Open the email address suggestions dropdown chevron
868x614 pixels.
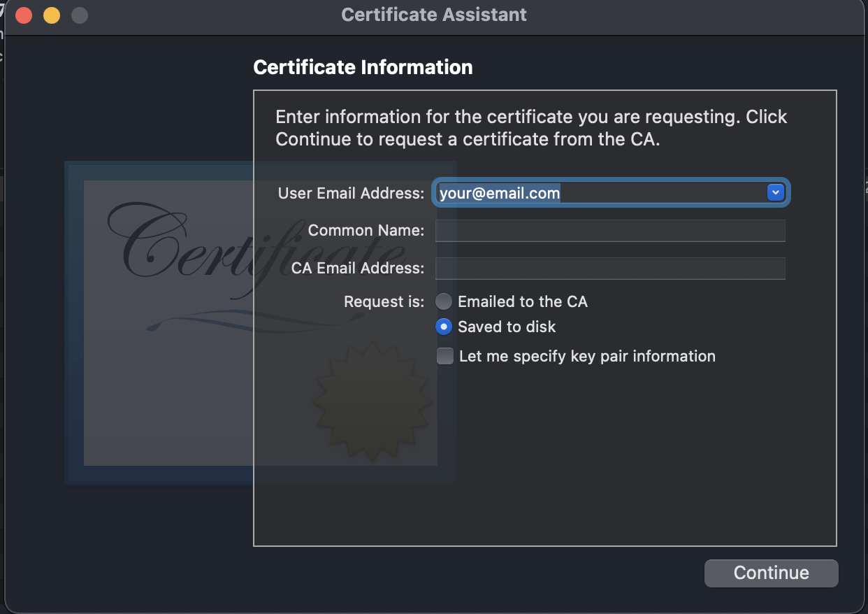click(x=774, y=192)
